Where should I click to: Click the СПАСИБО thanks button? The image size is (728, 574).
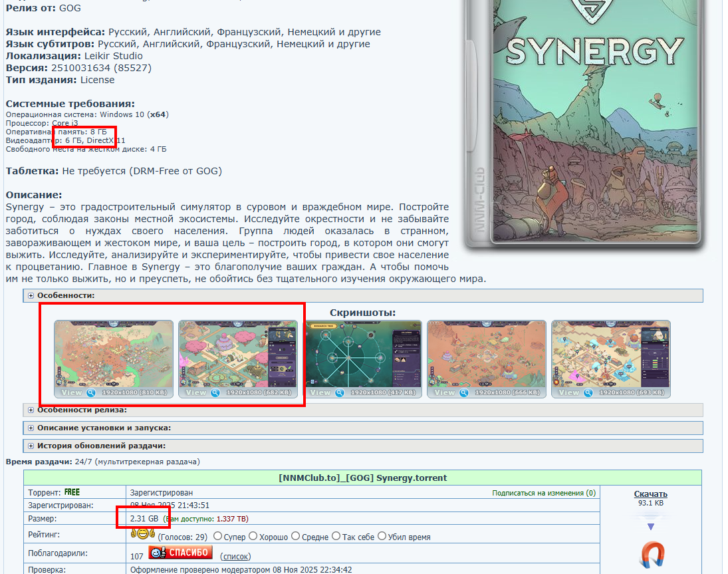click(181, 553)
